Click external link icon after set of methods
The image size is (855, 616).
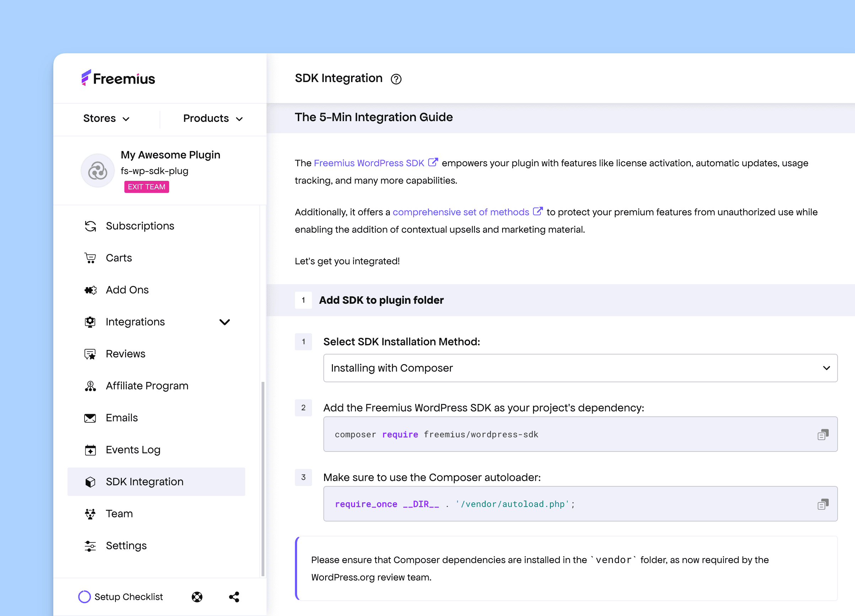click(x=538, y=211)
